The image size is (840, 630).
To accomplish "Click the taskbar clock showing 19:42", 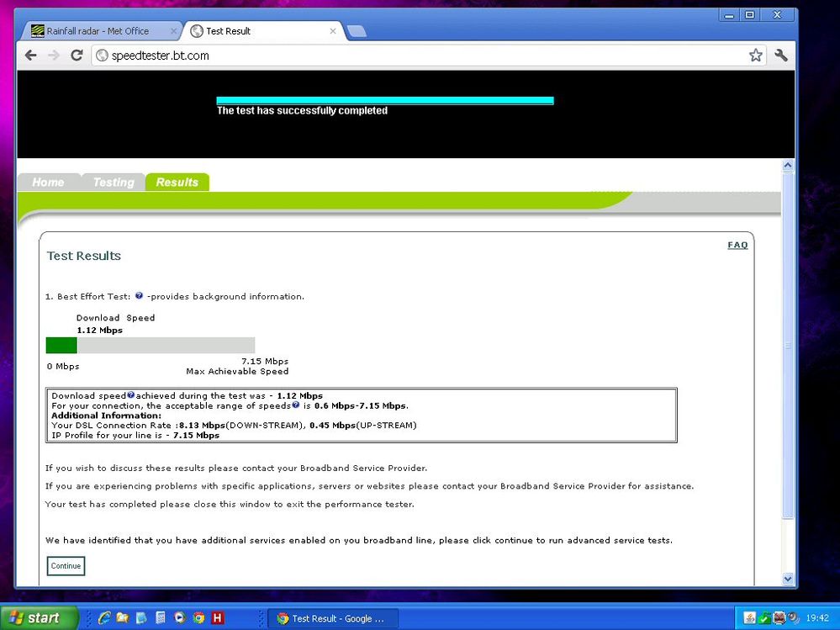I will click(817, 618).
